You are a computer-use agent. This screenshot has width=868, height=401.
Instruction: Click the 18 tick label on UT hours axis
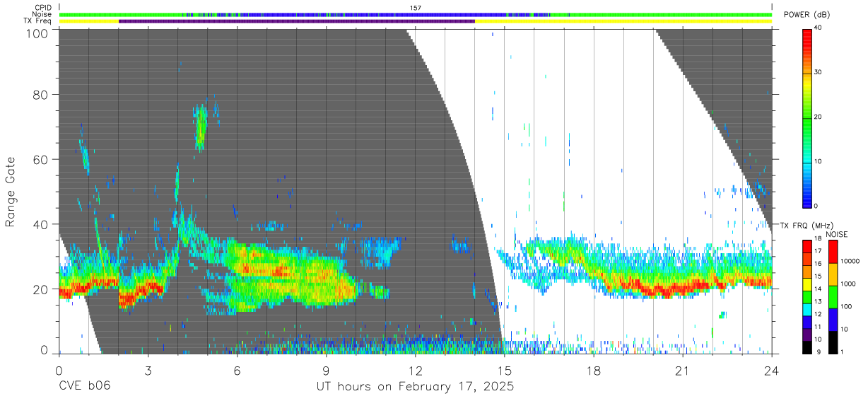point(594,371)
